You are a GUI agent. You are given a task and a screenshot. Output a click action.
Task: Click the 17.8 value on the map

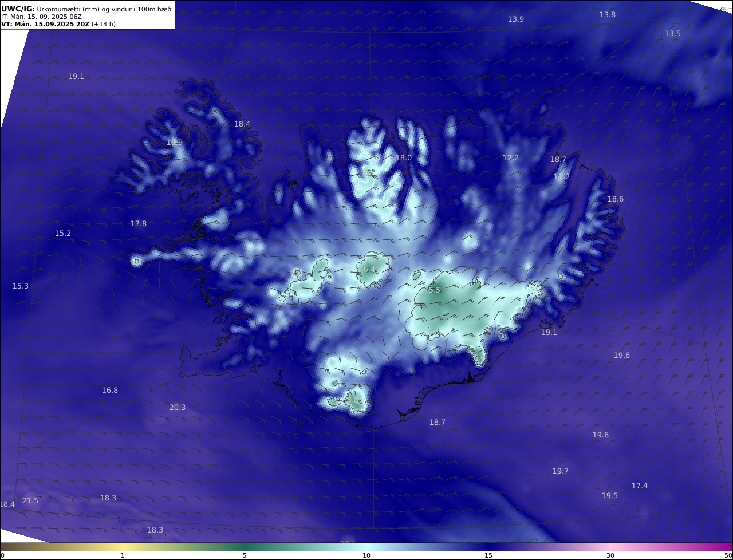click(138, 223)
